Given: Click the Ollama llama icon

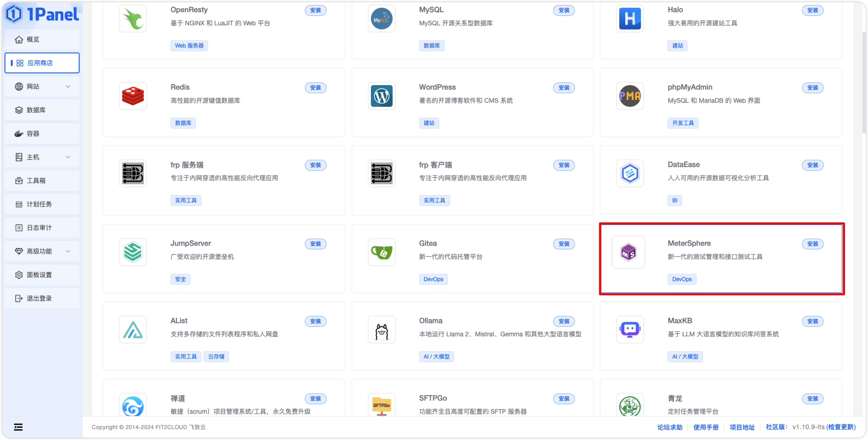Looking at the screenshot, I should tap(382, 330).
